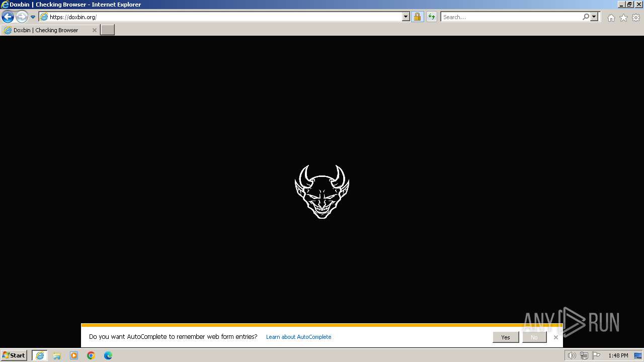644x362 pixels.
Task: Click the browser Forward arrow button
Action: (x=21, y=17)
